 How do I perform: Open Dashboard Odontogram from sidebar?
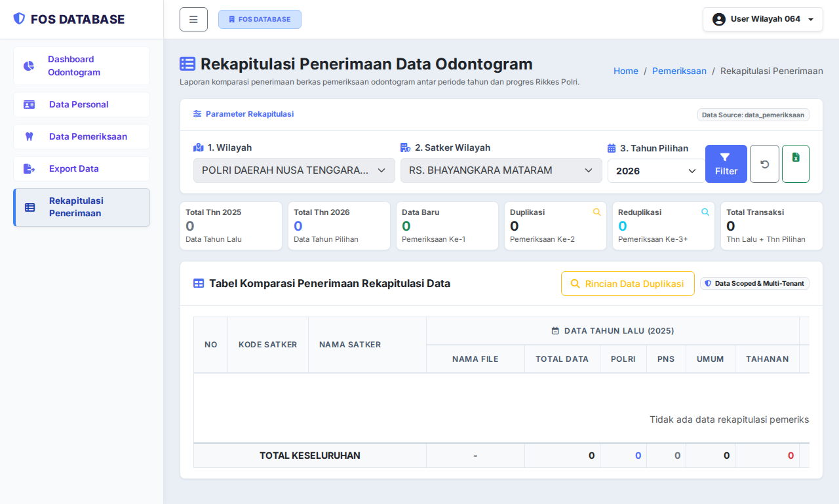(x=81, y=66)
